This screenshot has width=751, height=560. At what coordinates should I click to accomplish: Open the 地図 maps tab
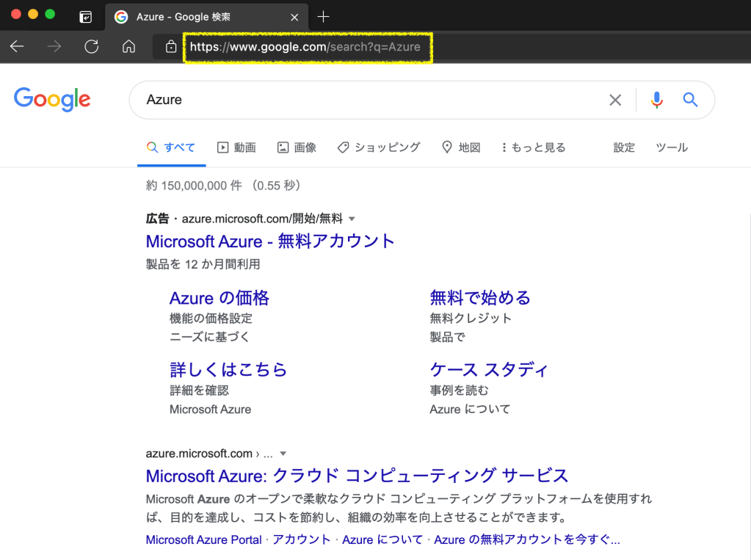pyautogui.click(x=461, y=148)
